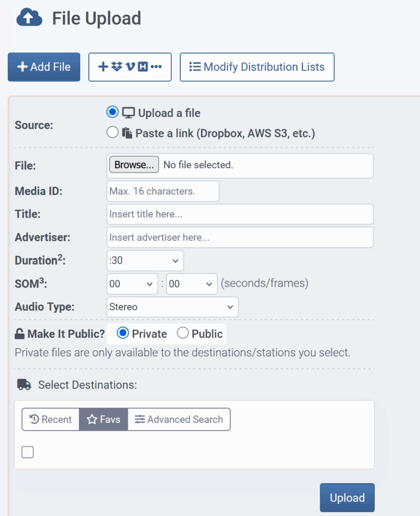Expand the Audio Type dropdown set to Stereo
The image size is (420, 516).
click(172, 307)
